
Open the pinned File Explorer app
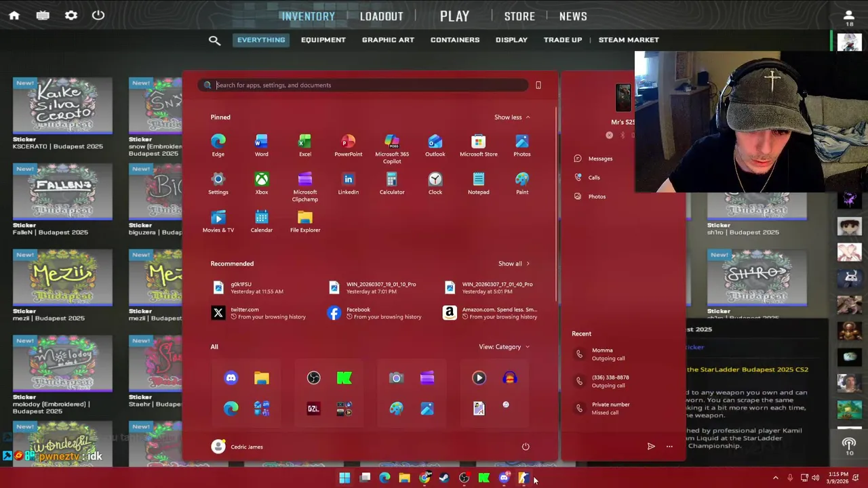tap(305, 221)
